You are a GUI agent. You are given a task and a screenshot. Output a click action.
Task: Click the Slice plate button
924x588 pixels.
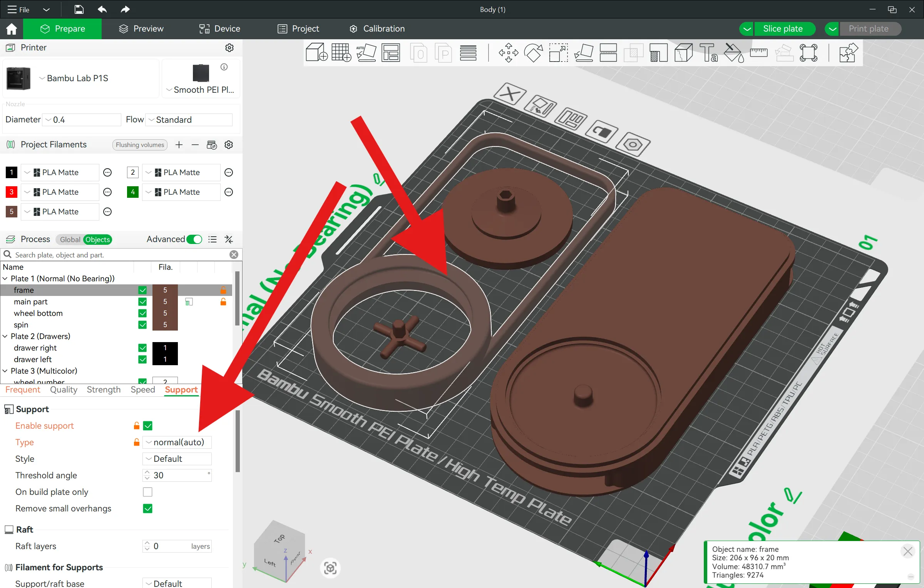(783, 28)
